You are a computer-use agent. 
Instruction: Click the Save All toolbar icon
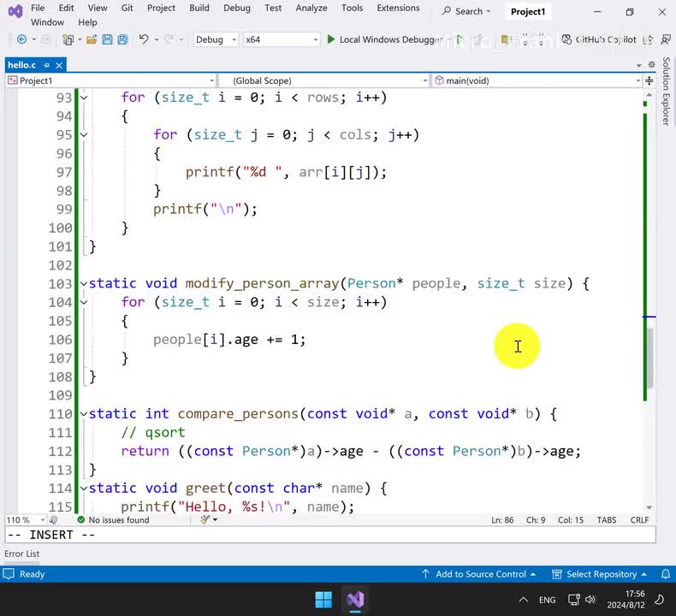point(123,39)
